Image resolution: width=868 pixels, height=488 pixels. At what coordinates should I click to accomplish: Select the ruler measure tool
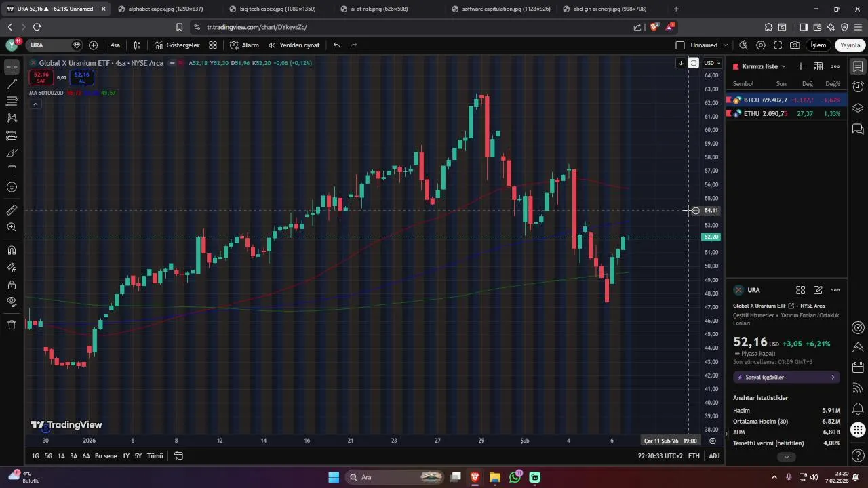(x=12, y=210)
